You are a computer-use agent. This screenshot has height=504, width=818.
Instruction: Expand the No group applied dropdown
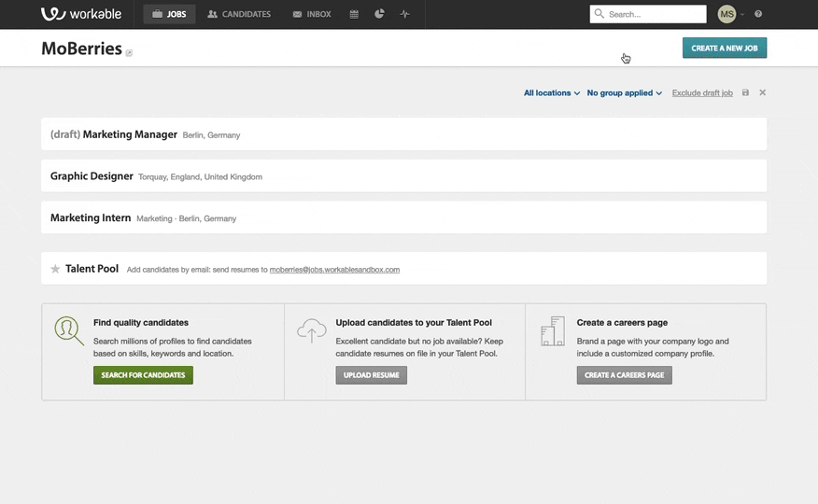(x=625, y=92)
